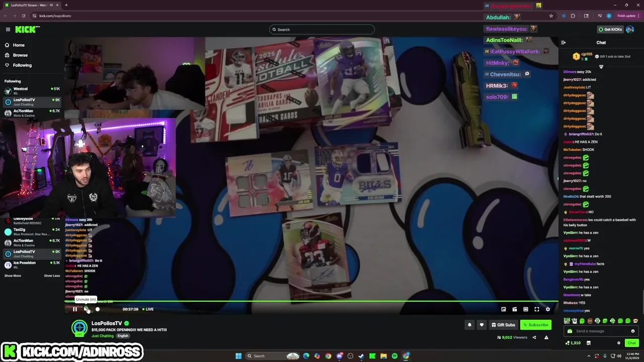644x362 pixels.
Task: Open the LosPollosTV profile avatar
Action: click(79, 328)
